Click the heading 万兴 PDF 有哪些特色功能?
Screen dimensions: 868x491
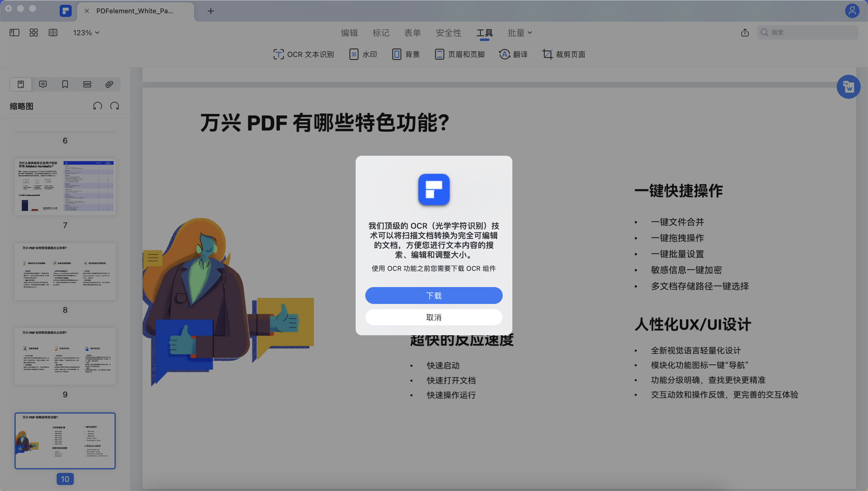pyautogui.click(x=325, y=122)
